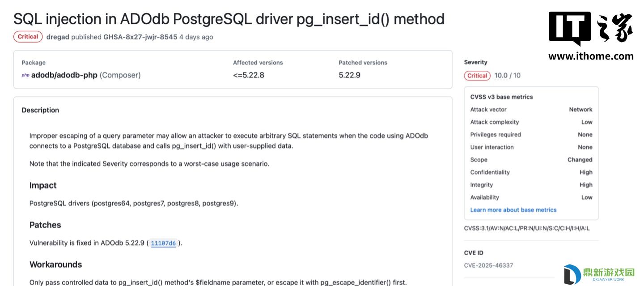Open the dregad author profile link
This screenshot has width=644, height=286.
(58, 37)
